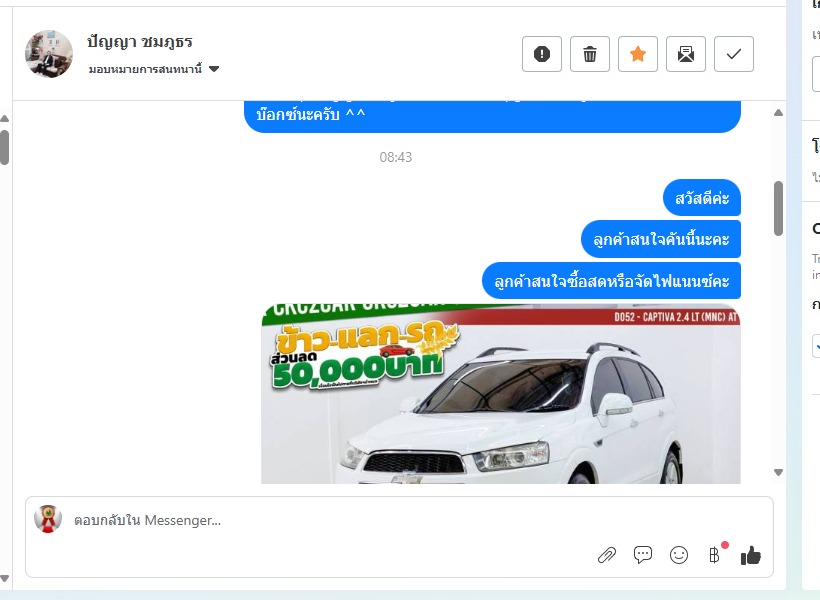This screenshot has height=600, width=820.
Task: Click the บ๊อกซ์นะครับ message bubble
Action: tap(492, 117)
